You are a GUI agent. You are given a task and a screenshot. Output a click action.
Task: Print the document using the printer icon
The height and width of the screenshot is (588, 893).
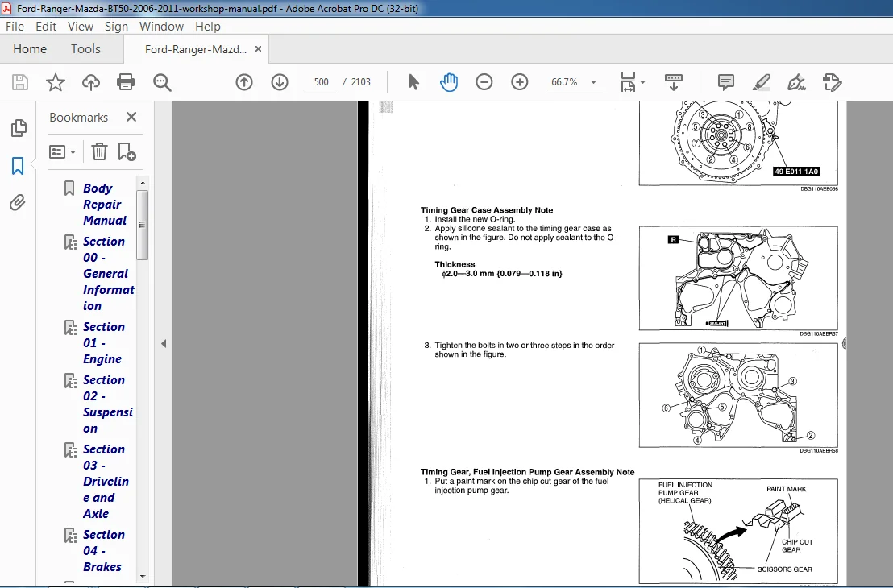125,82
